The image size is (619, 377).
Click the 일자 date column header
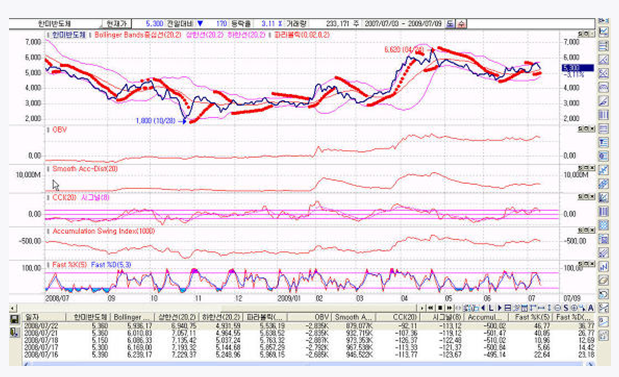point(43,317)
